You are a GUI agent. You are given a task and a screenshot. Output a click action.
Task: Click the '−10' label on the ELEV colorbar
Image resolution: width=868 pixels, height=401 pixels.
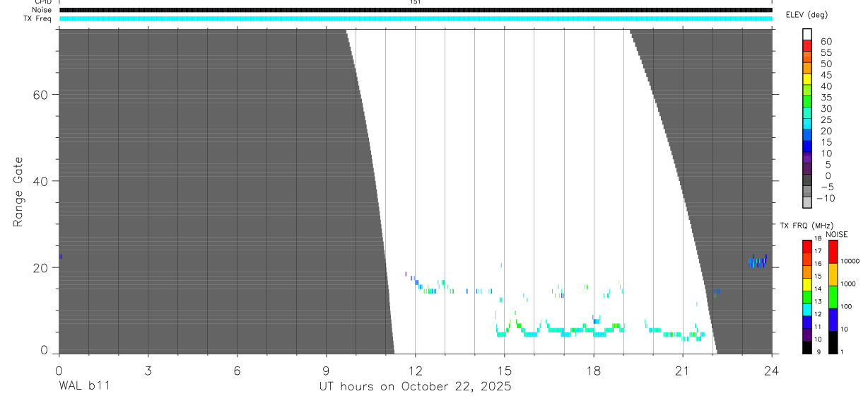[825, 199]
